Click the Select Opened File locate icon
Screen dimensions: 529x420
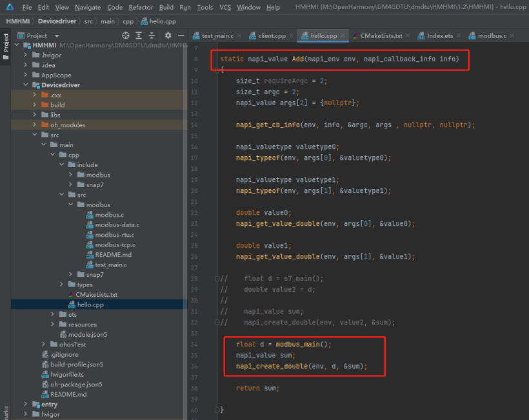click(x=126, y=35)
